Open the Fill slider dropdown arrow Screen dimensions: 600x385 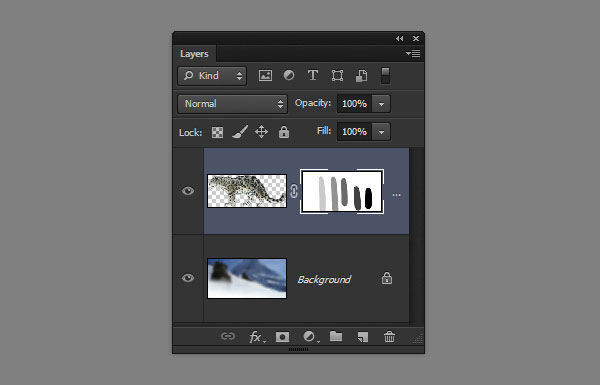coord(381,132)
